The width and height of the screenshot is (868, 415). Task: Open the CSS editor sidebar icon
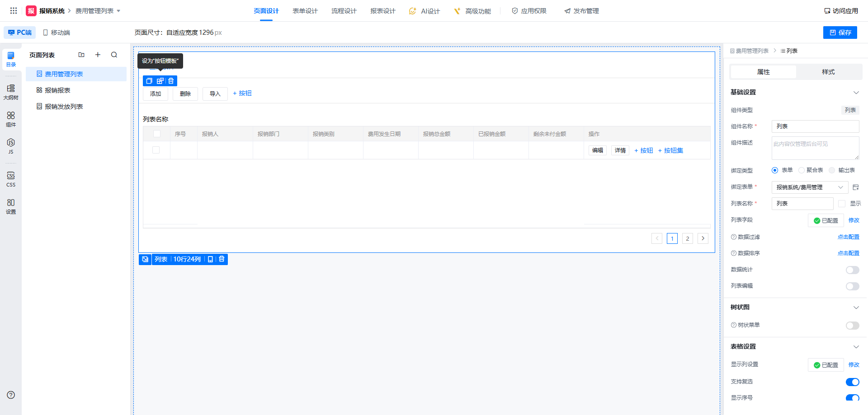pos(11,178)
